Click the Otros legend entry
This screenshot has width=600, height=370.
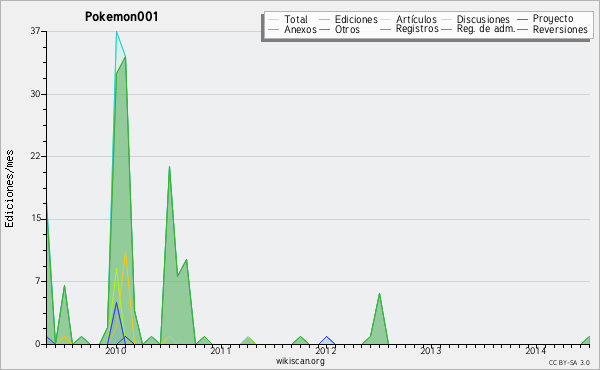(339, 29)
